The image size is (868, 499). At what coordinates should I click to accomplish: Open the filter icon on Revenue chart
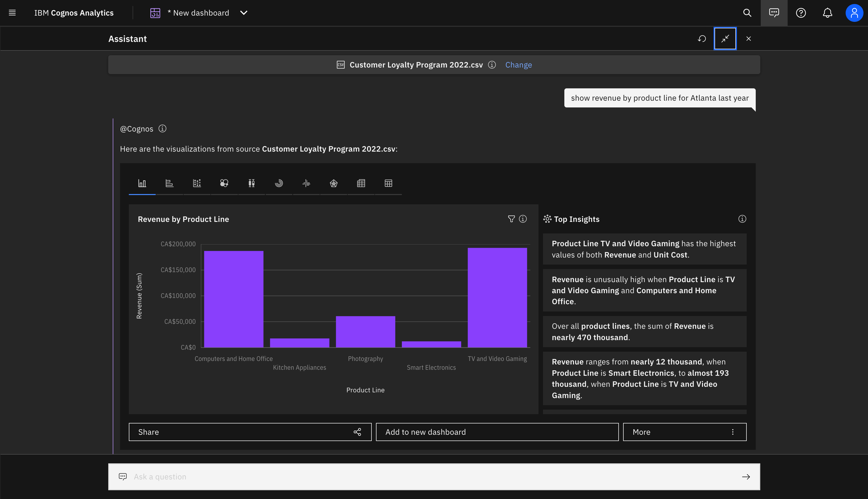[511, 219]
